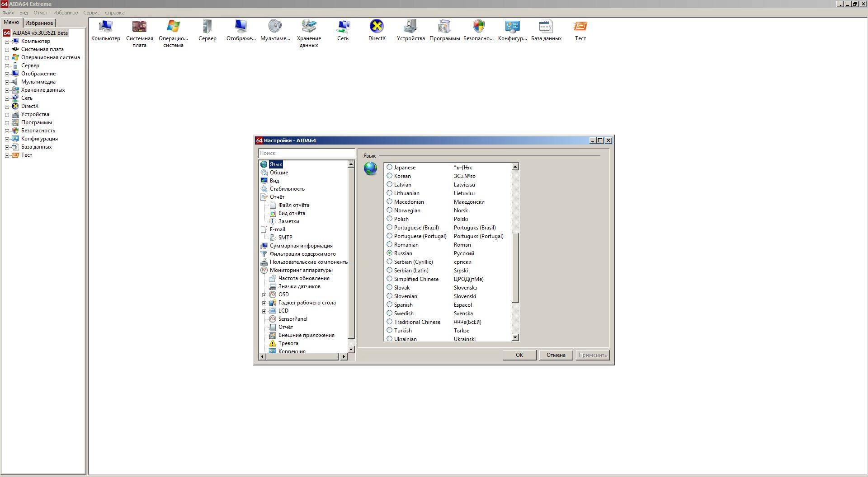Screen dimensions: 868x477
Task: Select the Turkish language radio button
Action: pyautogui.click(x=389, y=330)
